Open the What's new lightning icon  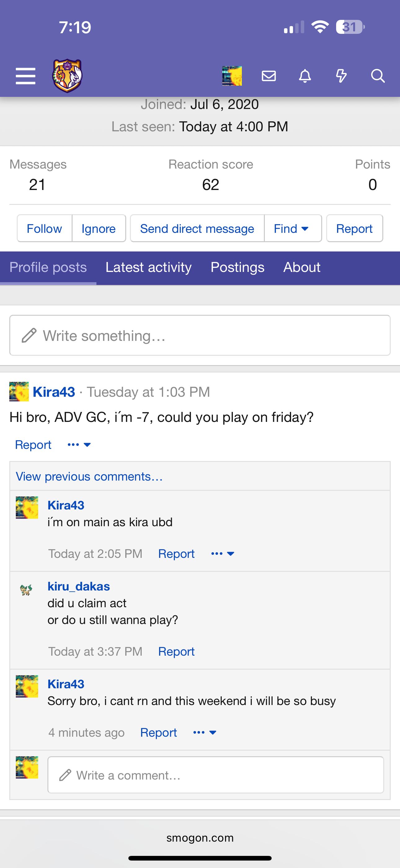point(341,76)
